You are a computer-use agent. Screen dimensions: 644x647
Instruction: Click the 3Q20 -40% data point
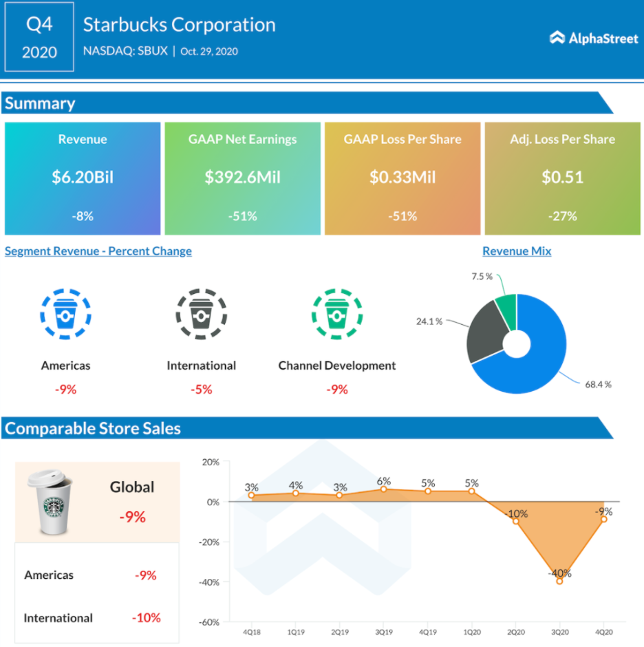tap(559, 581)
